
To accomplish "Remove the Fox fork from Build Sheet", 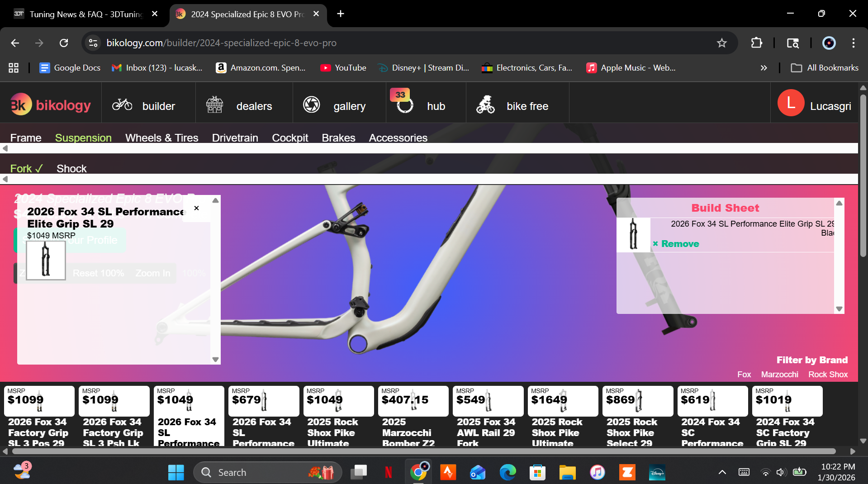I will pyautogui.click(x=675, y=244).
